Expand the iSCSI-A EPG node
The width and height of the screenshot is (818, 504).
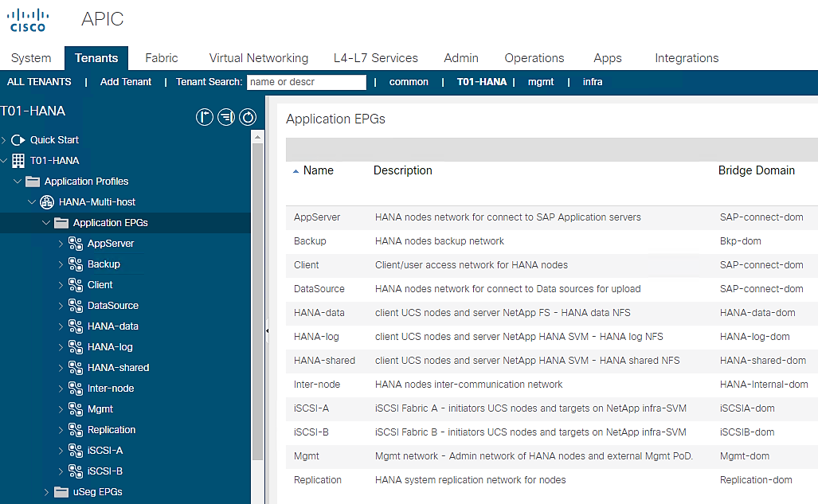pos(61,451)
